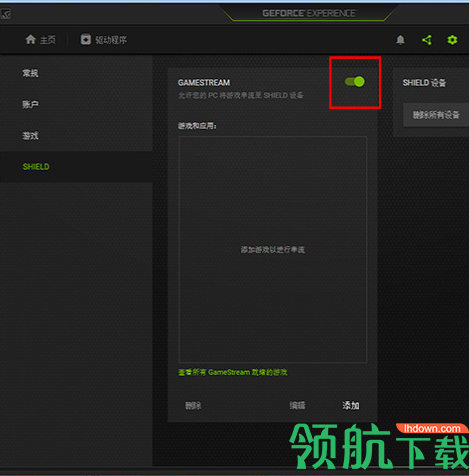This screenshot has width=469, height=476.
Task: Click the green share icon
Action: point(427,40)
